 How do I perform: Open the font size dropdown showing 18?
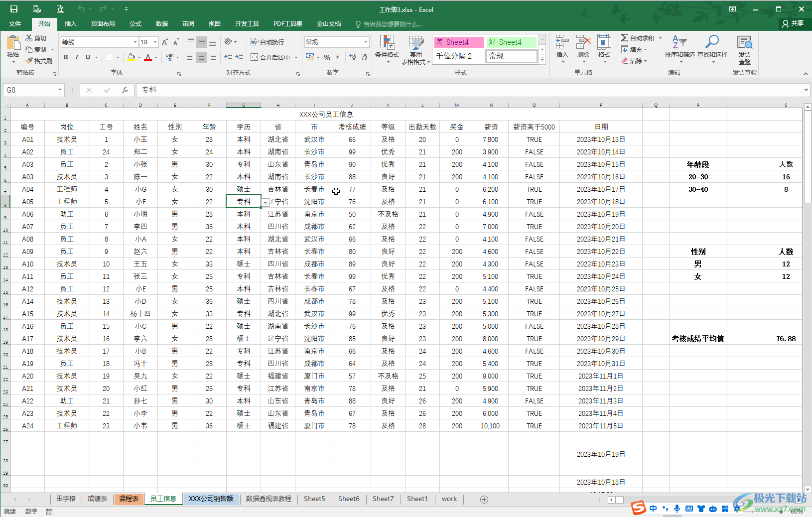(x=155, y=42)
